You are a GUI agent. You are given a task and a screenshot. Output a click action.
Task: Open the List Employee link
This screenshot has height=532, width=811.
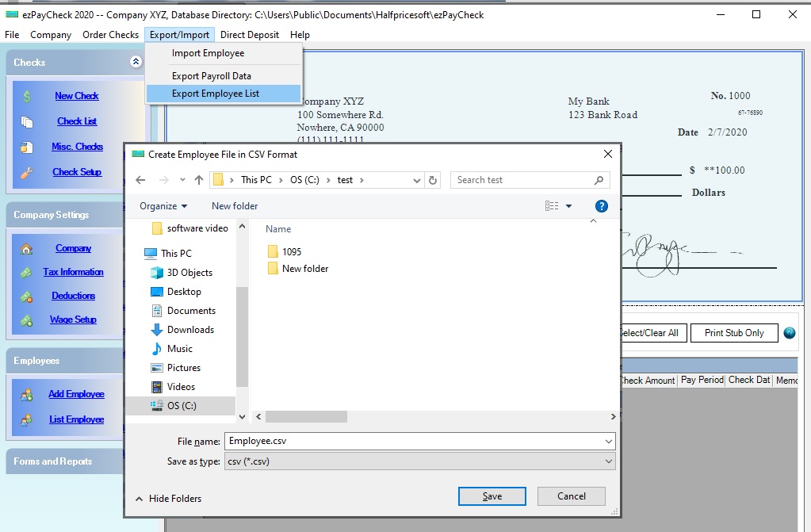point(76,419)
